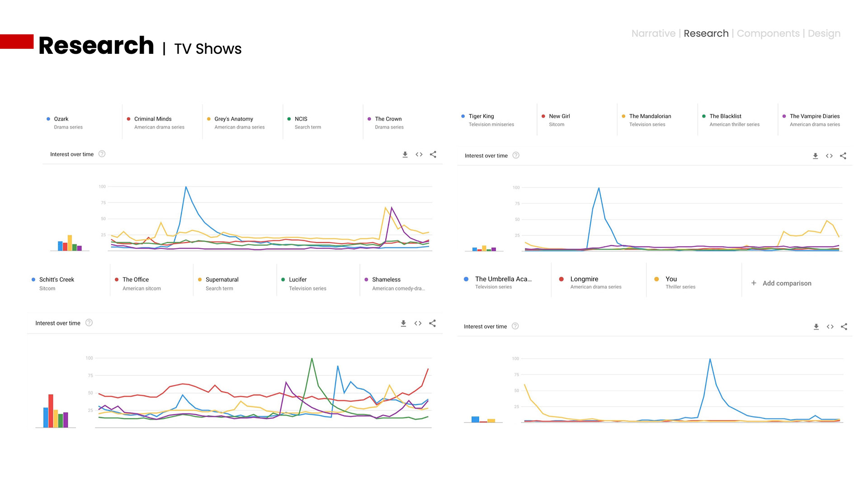Select the New Girl search term
This screenshot has width=868, height=488.
coord(555,120)
